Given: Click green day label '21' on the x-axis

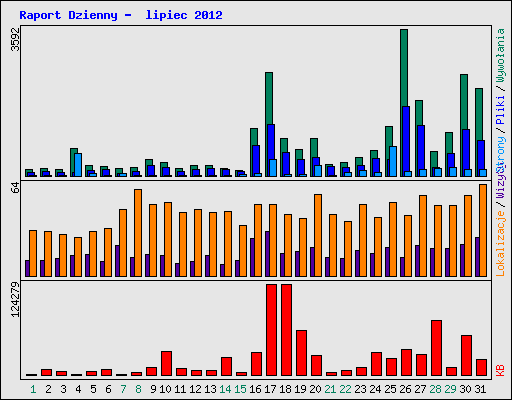Looking at the screenshot, I should (x=330, y=389).
